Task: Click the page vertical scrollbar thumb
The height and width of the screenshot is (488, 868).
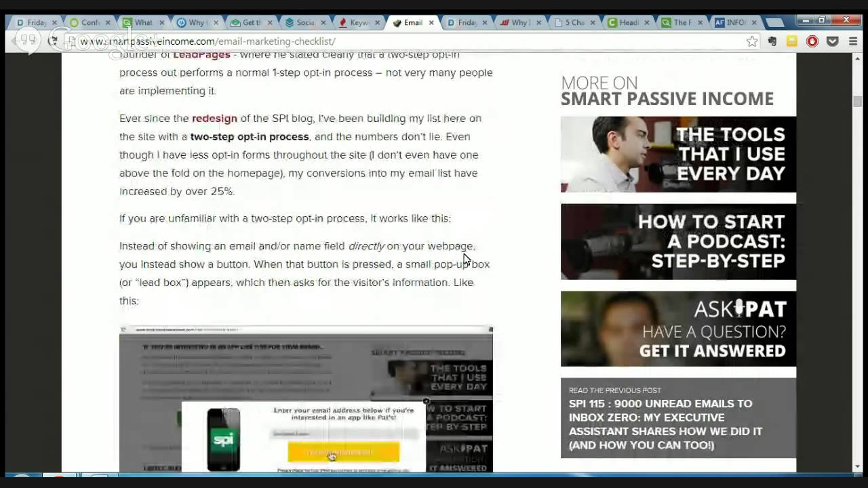Action: pos(857,102)
